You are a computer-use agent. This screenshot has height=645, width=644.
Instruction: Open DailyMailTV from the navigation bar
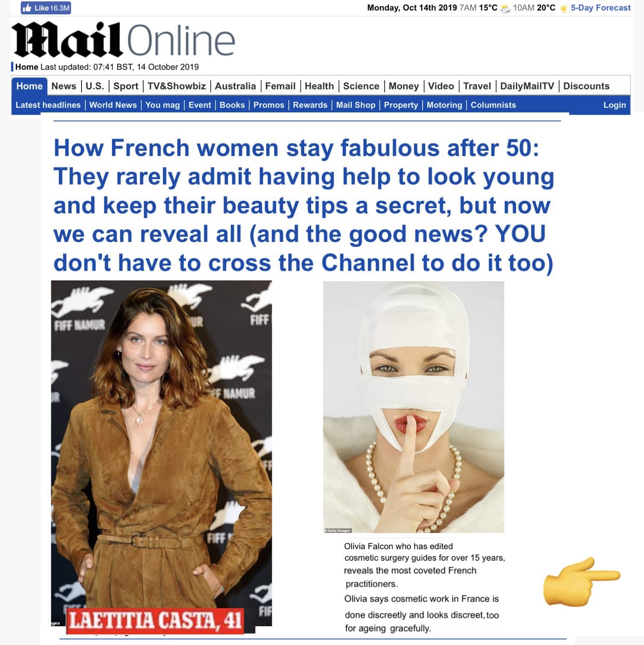point(527,86)
